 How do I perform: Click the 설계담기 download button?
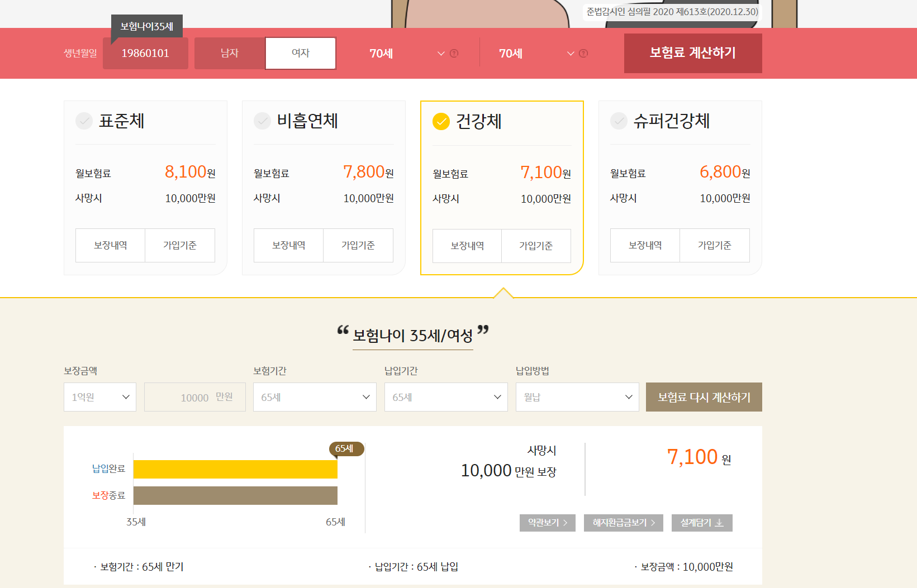click(x=702, y=523)
